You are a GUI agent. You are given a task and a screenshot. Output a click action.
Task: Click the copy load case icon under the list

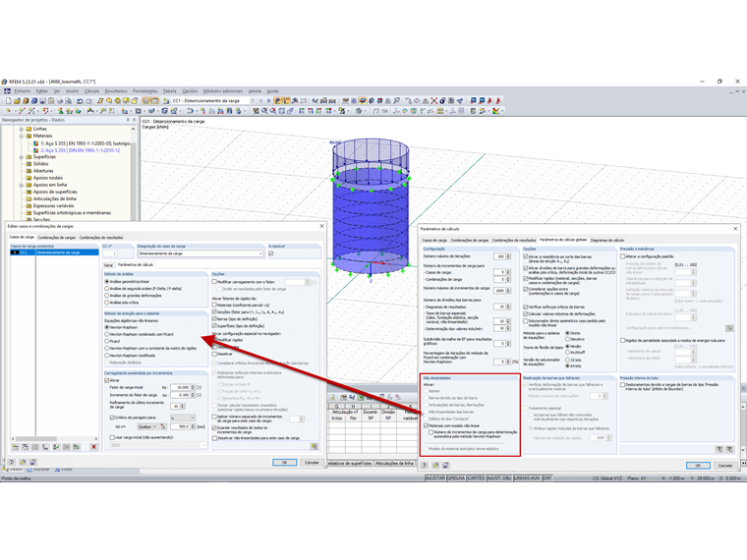point(26,447)
